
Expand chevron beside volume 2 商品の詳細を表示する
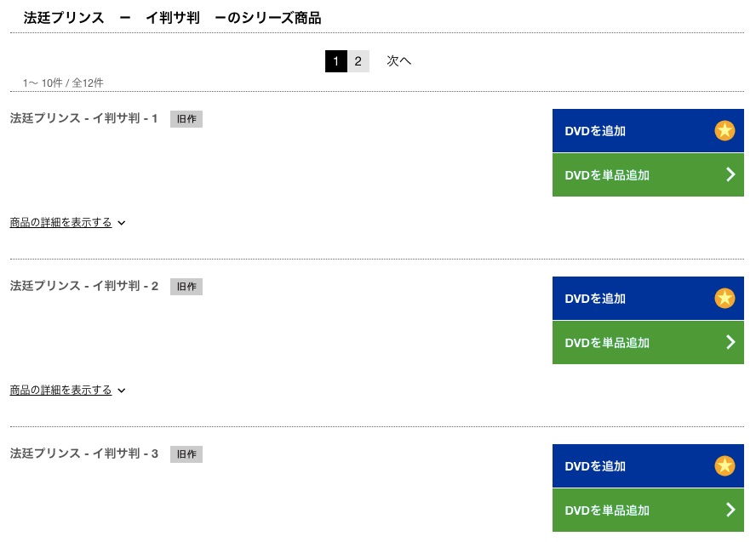[x=122, y=391]
